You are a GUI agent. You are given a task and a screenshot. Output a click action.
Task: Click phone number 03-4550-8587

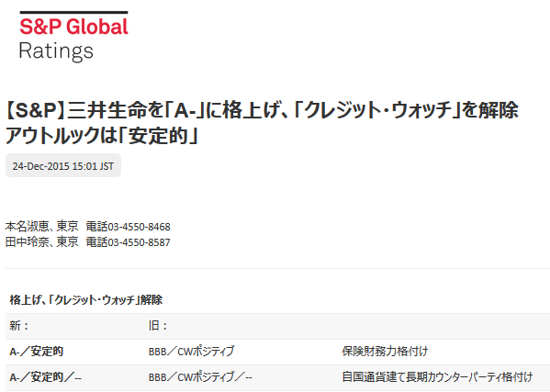coord(139,242)
